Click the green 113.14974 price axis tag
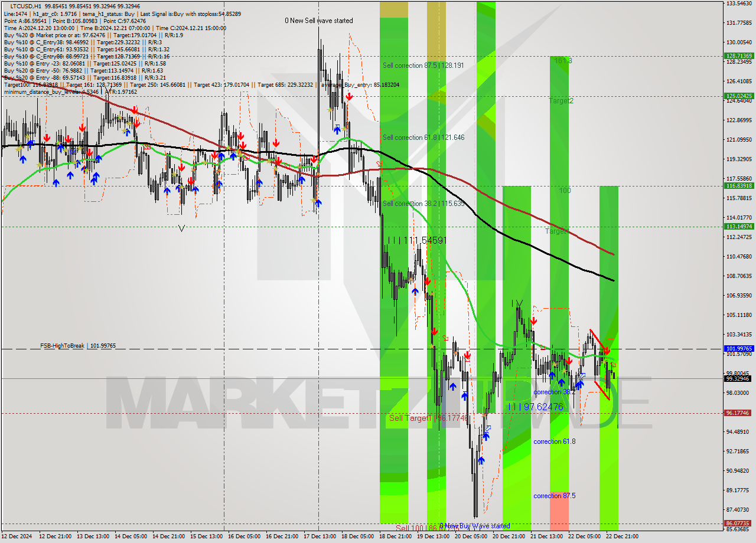Image resolution: width=756 pixels, height=543 pixels. pyautogui.click(x=739, y=226)
